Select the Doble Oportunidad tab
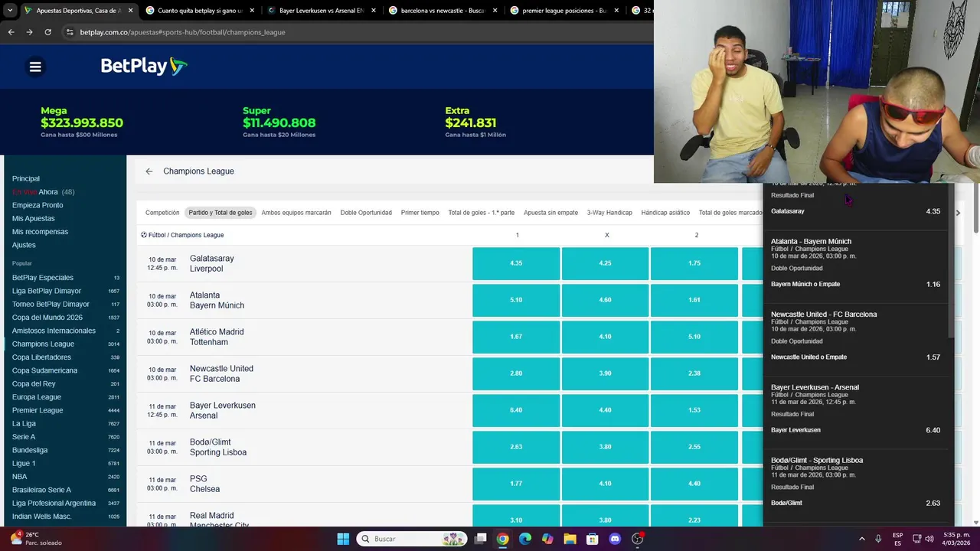 366,213
